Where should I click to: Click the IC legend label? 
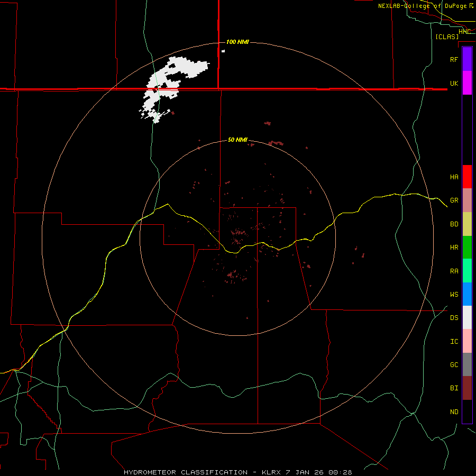454,341
